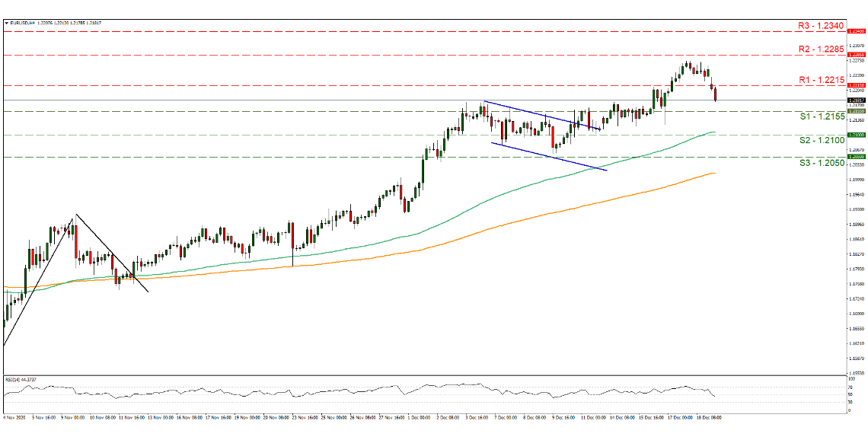Click the black current price tag 1.21817
The width and height of the screenshot is (868, 440).
point(856,100)
